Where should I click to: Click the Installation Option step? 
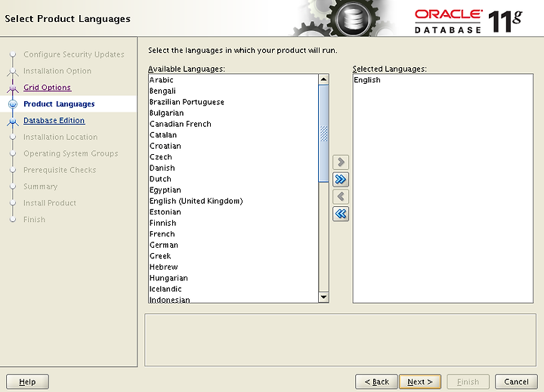coord(57,71)
